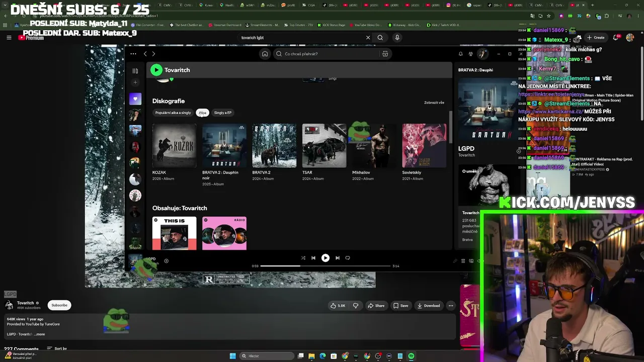Open the BRATVA 2 now-playing cover art
This screenshot has width=644, height=362.
[x=487, y=110]
